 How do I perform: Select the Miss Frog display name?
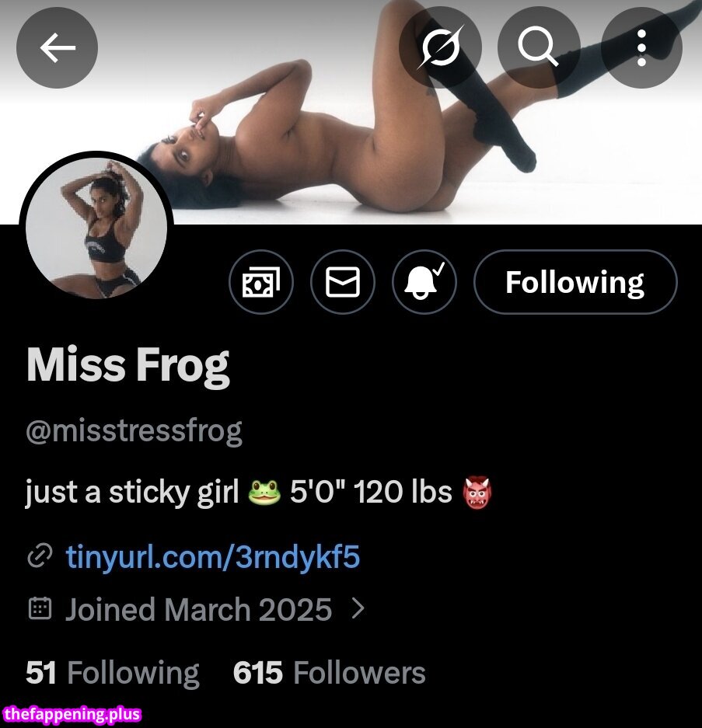pyautogui.click(x=128, y=367)
